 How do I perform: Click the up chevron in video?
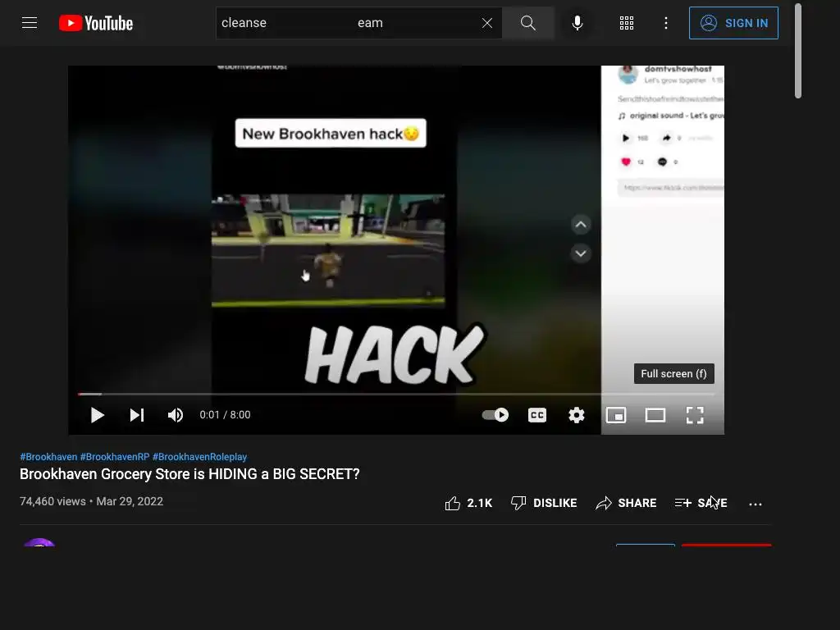[581, 225]
